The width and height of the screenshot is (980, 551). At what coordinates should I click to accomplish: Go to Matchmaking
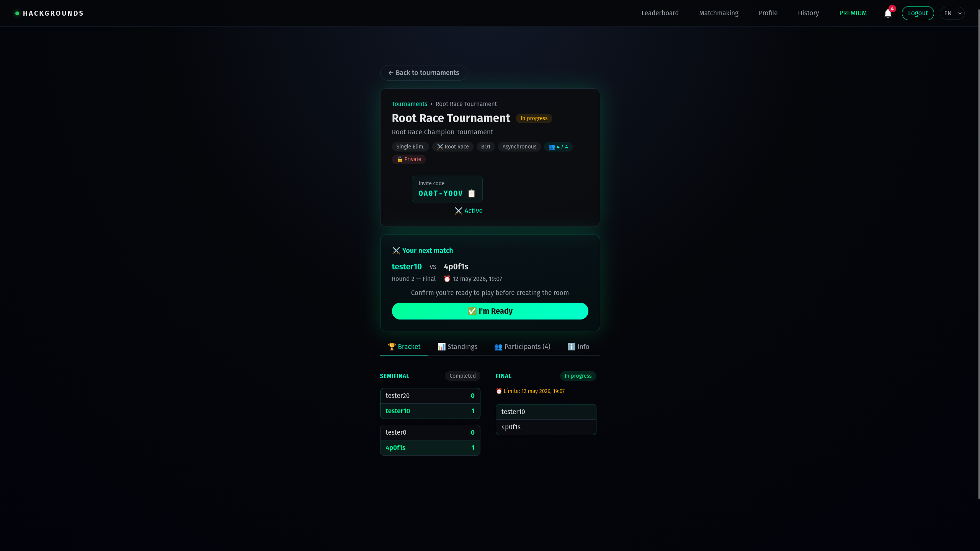pos(719,13)
